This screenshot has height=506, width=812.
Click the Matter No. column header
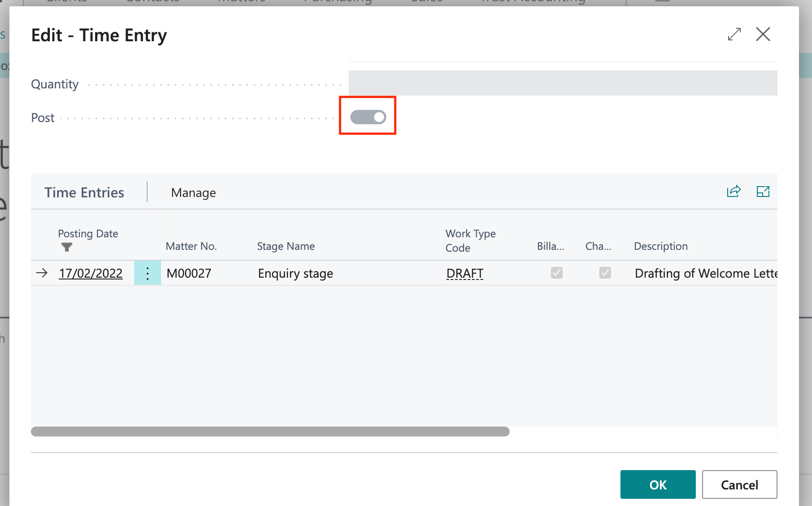(191, 246)
